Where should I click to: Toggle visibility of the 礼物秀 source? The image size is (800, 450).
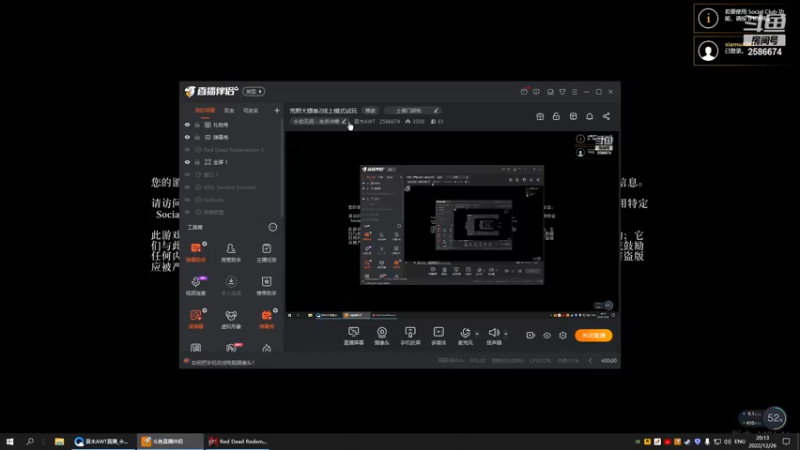187,125
